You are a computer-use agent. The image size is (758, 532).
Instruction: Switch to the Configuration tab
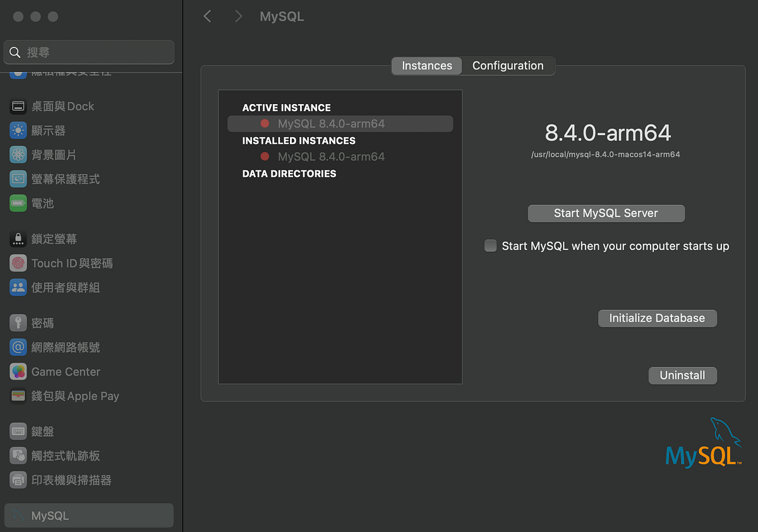pyautogui.click(x=508, y=66)
